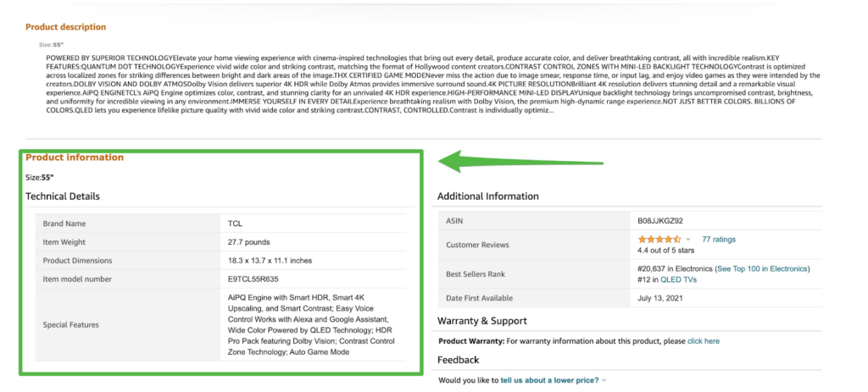This screenshot has width=868, height=392.
Task: Click the Customer Reviews row label
Action: click(477, 245)
